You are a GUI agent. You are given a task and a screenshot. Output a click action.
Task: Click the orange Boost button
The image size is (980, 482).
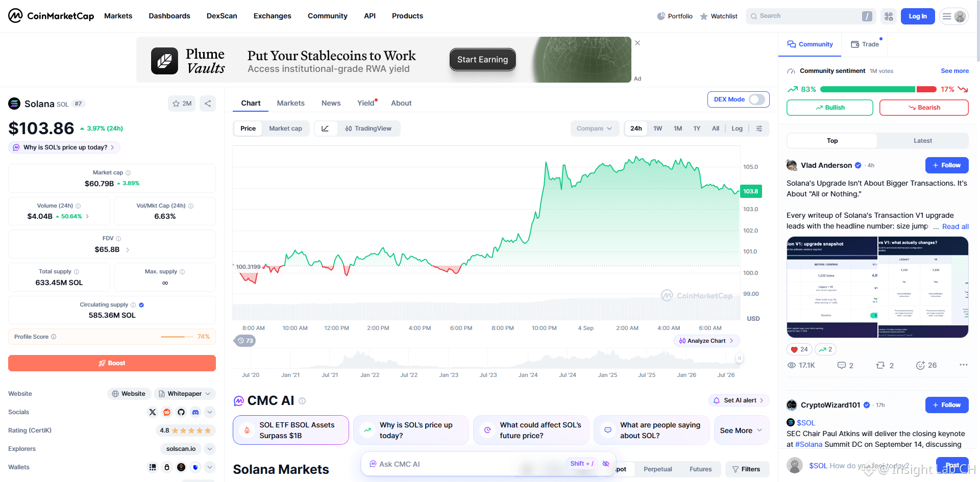112,363
